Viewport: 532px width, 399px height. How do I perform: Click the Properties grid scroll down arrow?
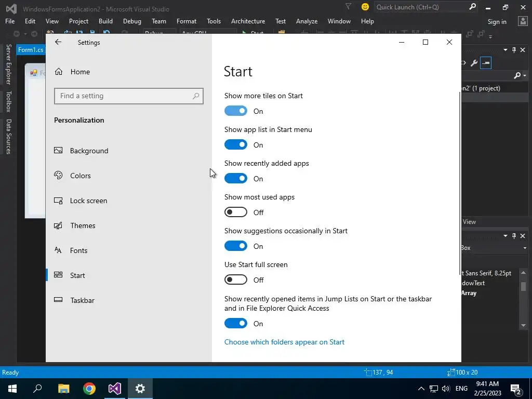click(523, 325)
